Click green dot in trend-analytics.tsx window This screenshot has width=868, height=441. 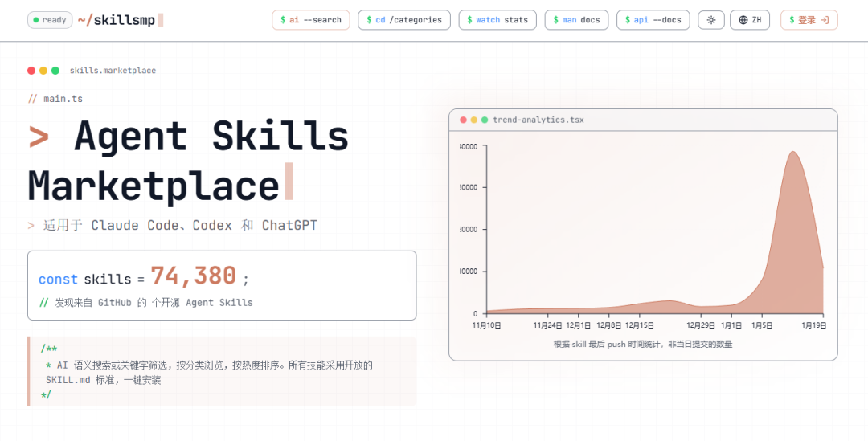pyautogui.click(x=485, y=120)
